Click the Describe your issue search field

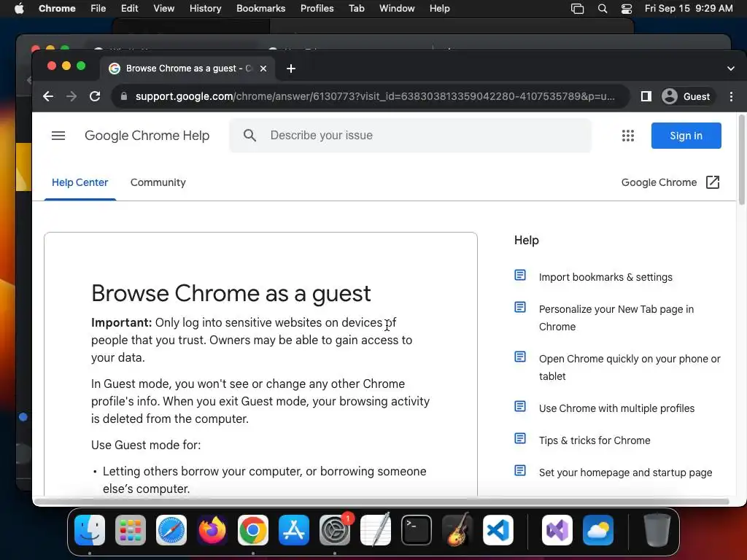point(410,136)
